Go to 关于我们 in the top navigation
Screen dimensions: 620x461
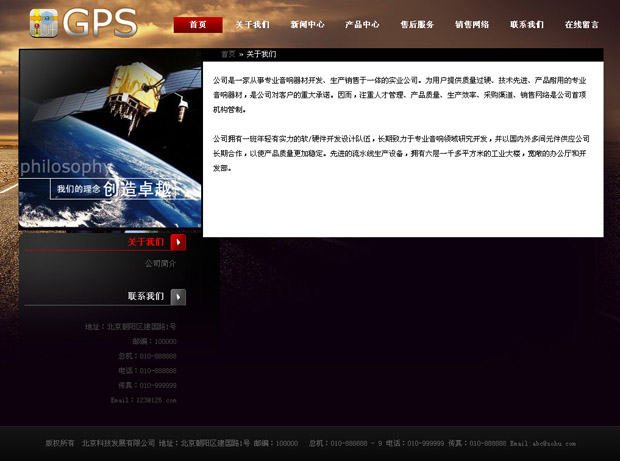pos(252,24)
